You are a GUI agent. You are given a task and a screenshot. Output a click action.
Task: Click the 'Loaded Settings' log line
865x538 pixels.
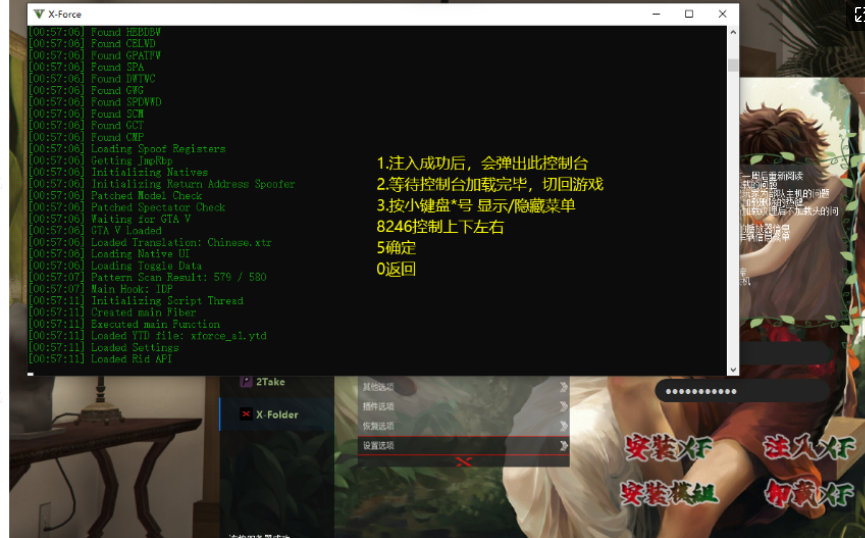(104, 347)
